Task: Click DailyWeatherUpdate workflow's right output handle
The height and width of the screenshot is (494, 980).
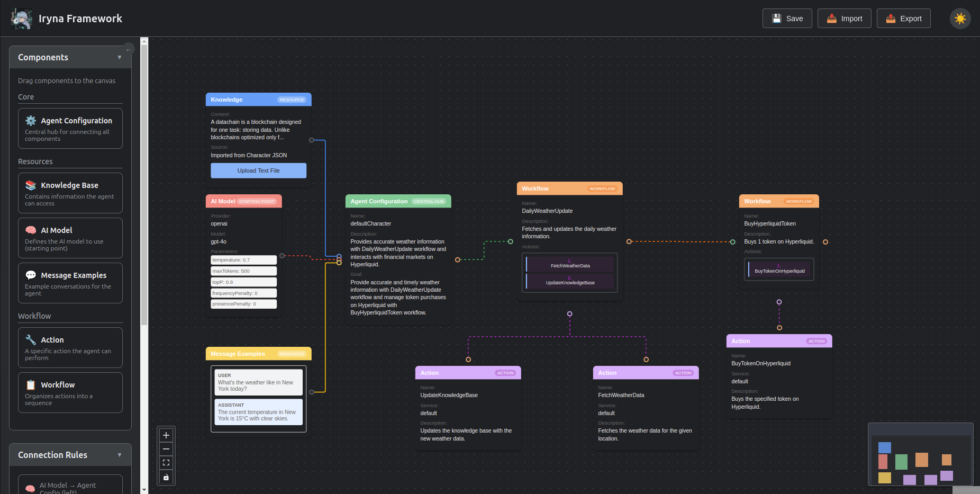Action: pyautogui.click(x=629, y=241)
